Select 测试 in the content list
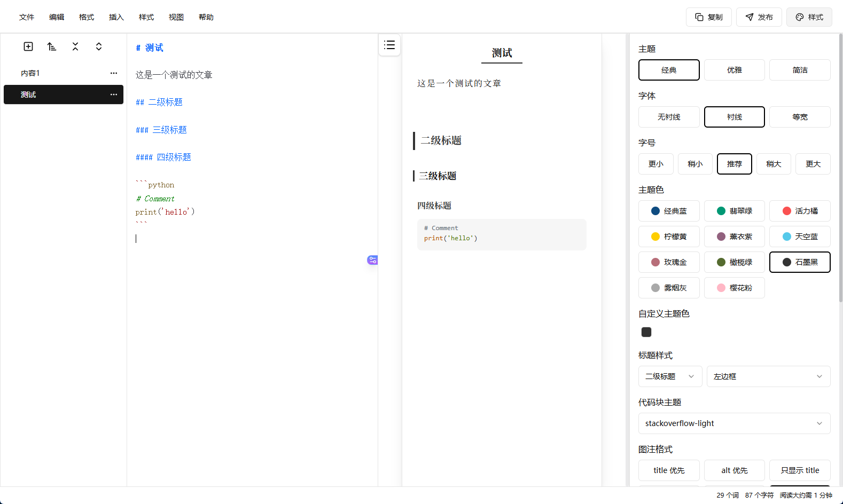This screenshot has height=504, width=843. pos(64,94)
